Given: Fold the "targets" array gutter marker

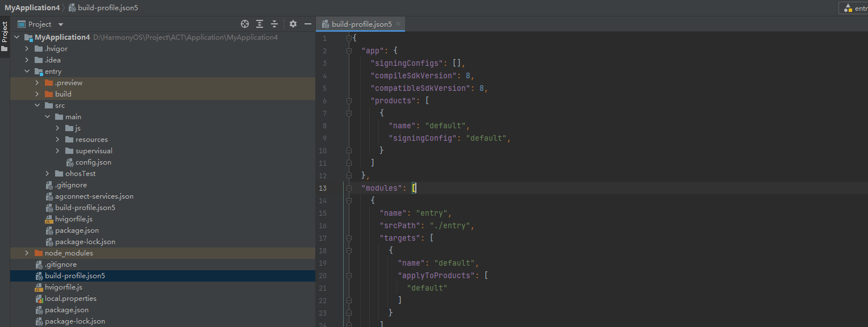Looking at the screenshot, I should 349,238.
